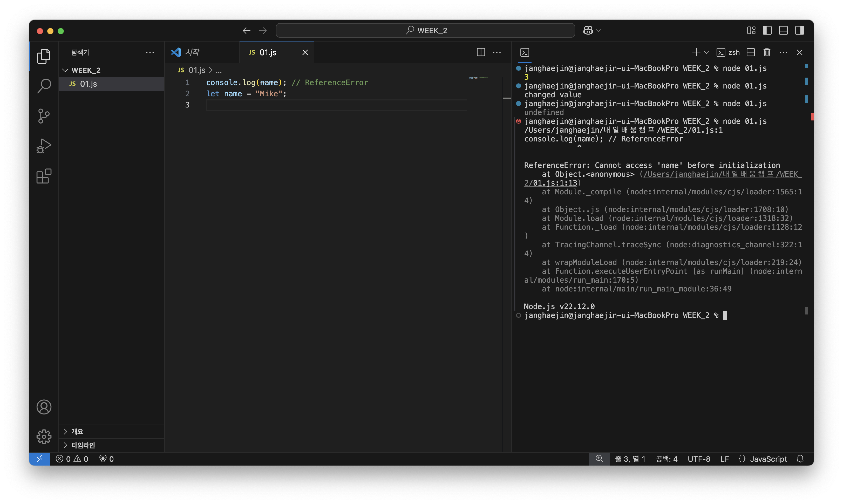Image resolution: width=843 pixels, height=504 pixels.
Task: Kill the terminal with trash icon
Action: (767, 52)
